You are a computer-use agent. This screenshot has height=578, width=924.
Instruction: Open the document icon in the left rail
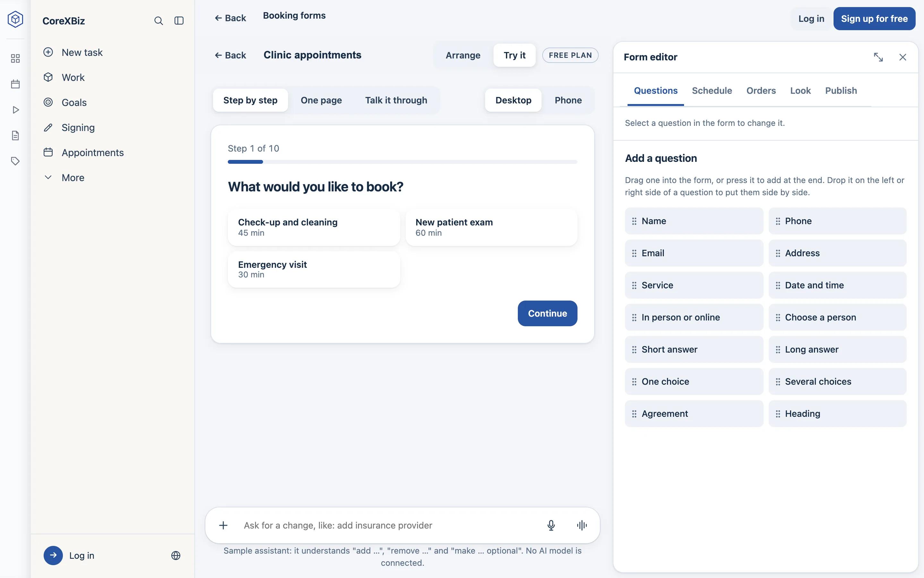pyautogui.click(x=15, y=135)
